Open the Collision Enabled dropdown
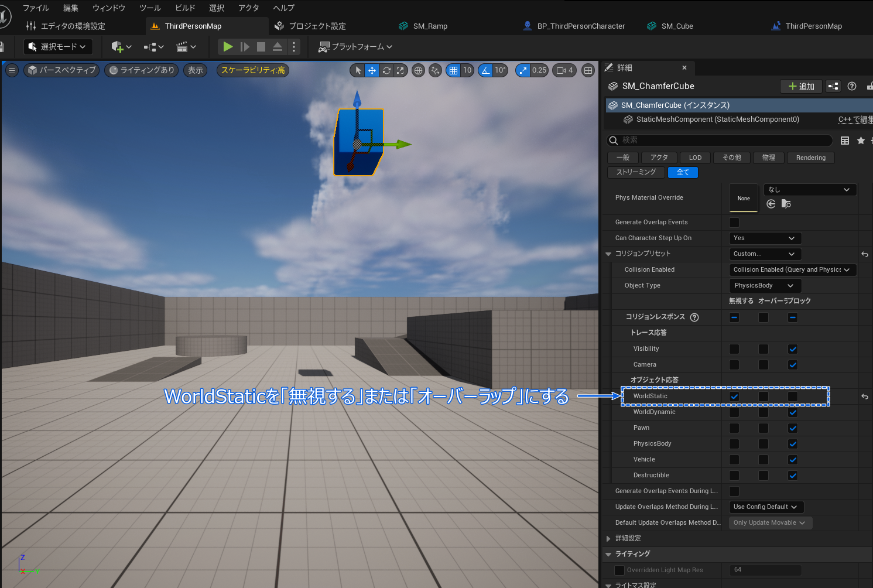Viewport: 873px width, 588px height. point(793,269)
